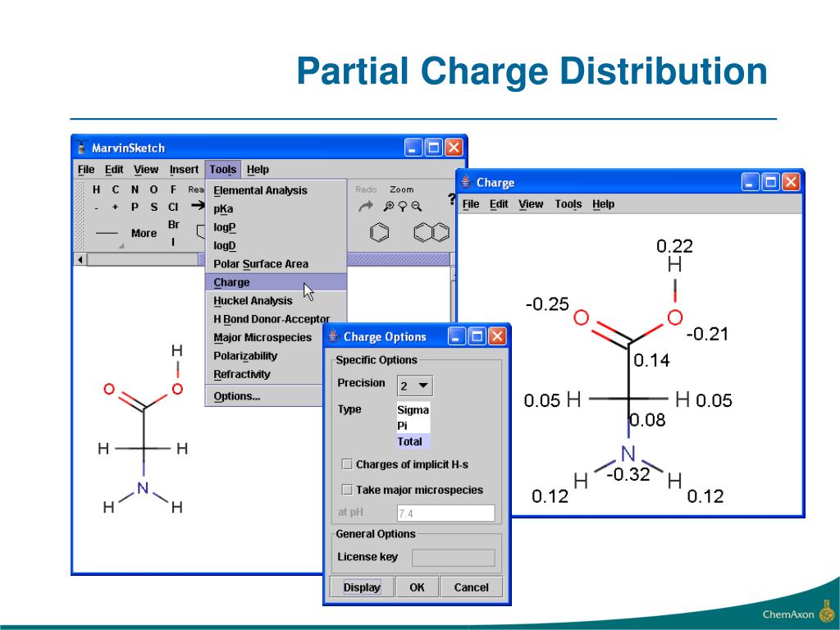The image size is (840, 630).
Task: Click the Display button
Action: (362, 587)
